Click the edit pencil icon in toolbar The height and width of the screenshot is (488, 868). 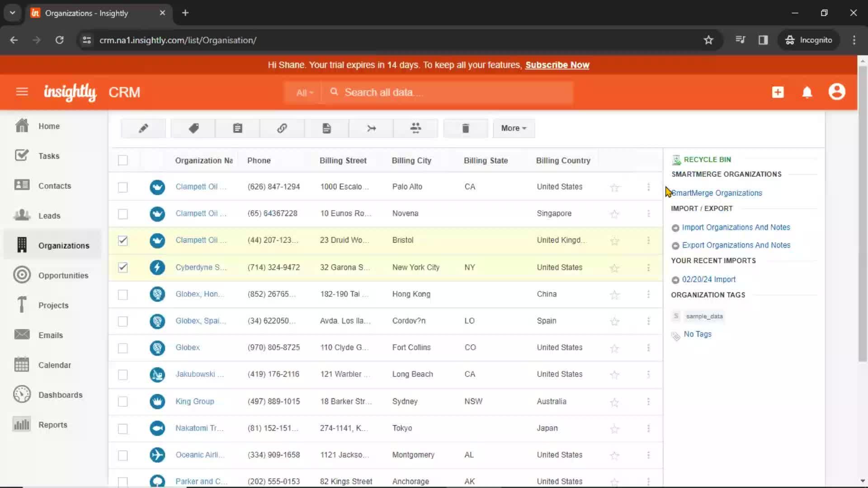pos(143,128)
